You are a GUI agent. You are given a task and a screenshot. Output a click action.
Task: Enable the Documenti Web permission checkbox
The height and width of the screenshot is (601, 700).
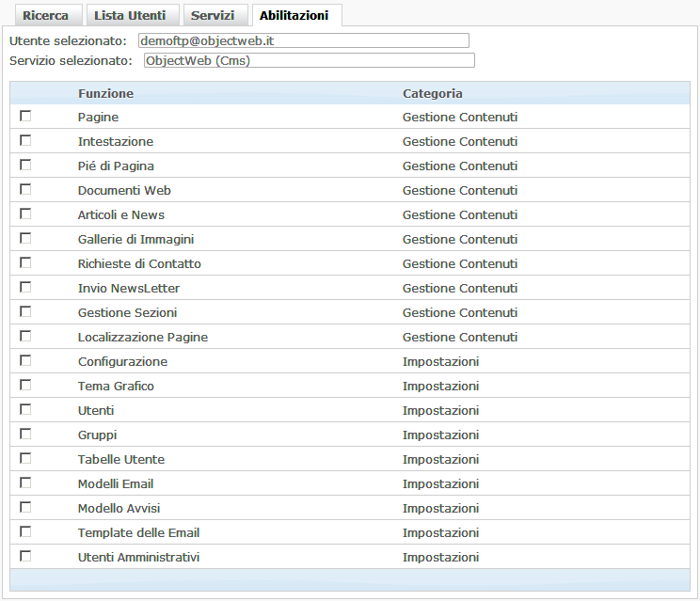click(25, 189)
